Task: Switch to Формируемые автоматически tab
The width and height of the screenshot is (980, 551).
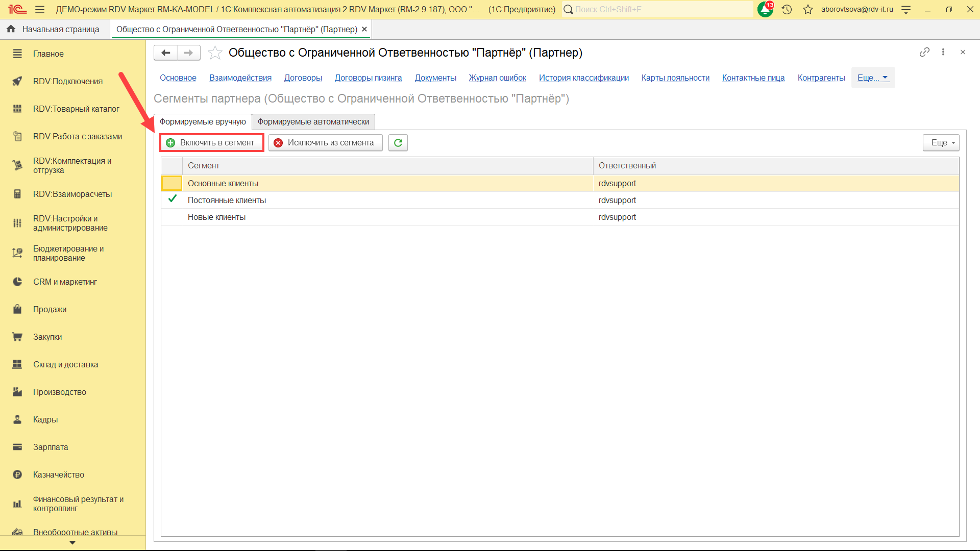Action: click(313, 121)
